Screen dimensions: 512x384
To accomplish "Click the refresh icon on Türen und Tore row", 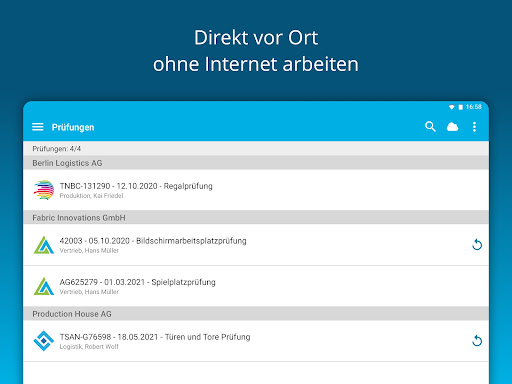I will point(477,340).
